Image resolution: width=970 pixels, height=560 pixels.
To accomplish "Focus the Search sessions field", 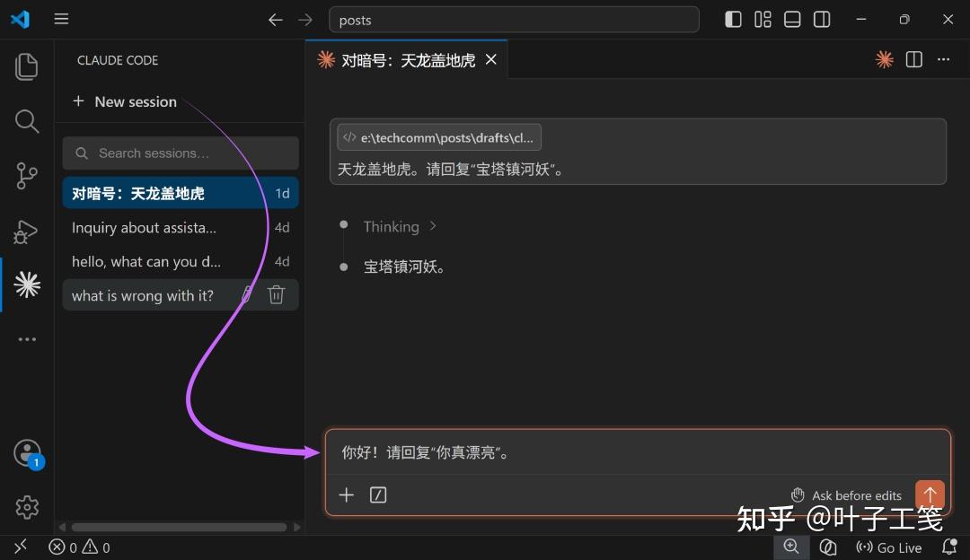I will 181,153.
